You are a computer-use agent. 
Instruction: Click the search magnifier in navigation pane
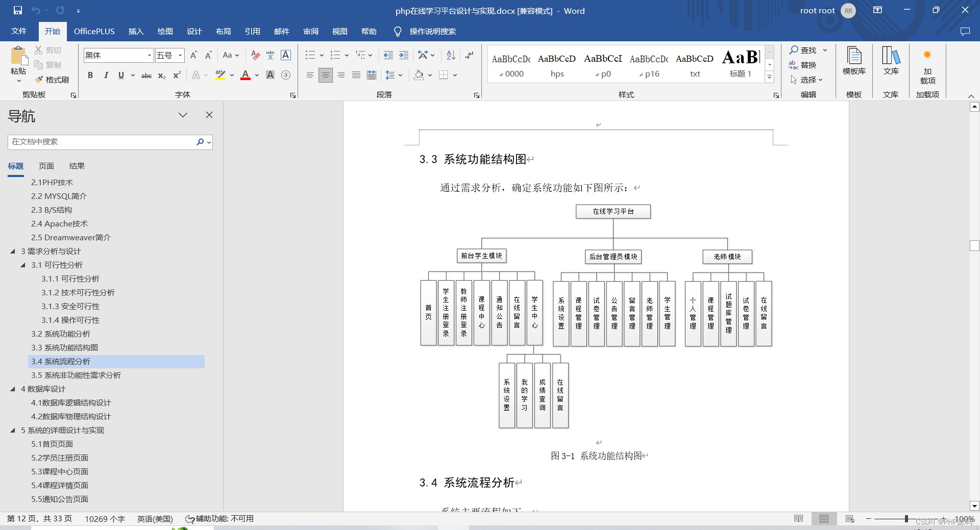click(200, 142)
